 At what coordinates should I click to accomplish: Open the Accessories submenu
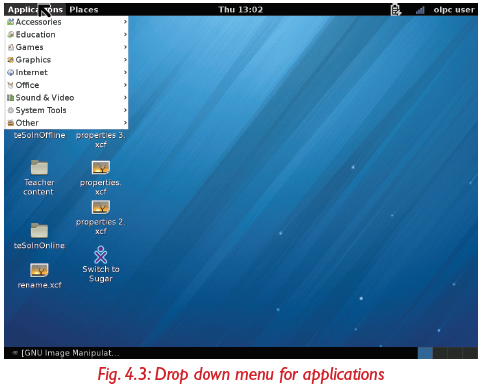coord(67,22)
